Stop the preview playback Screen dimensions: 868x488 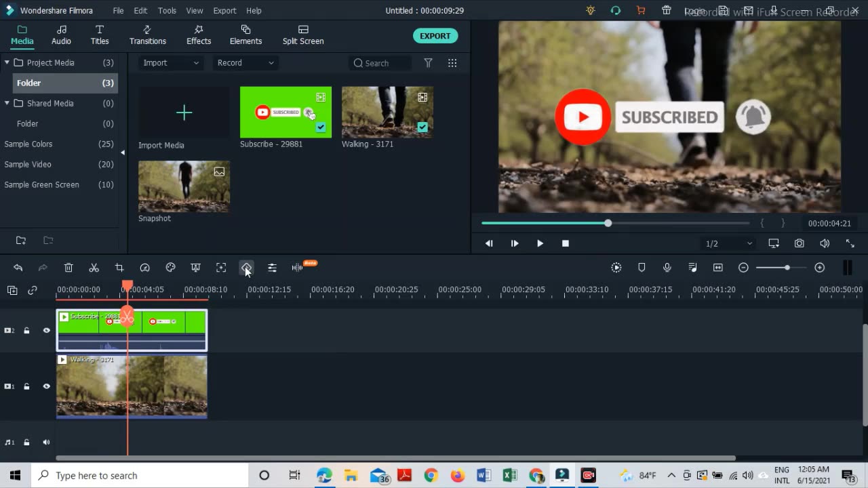coord(566,243)
